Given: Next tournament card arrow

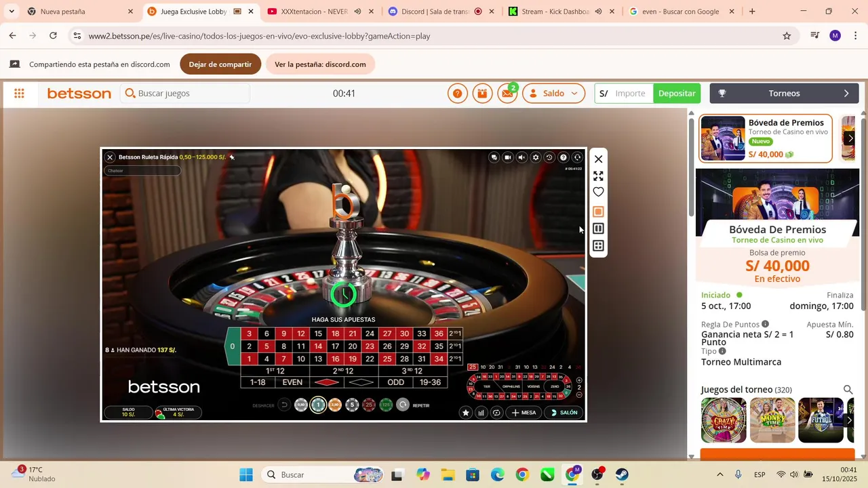Looking at the screenshot, I should point(850,138).
